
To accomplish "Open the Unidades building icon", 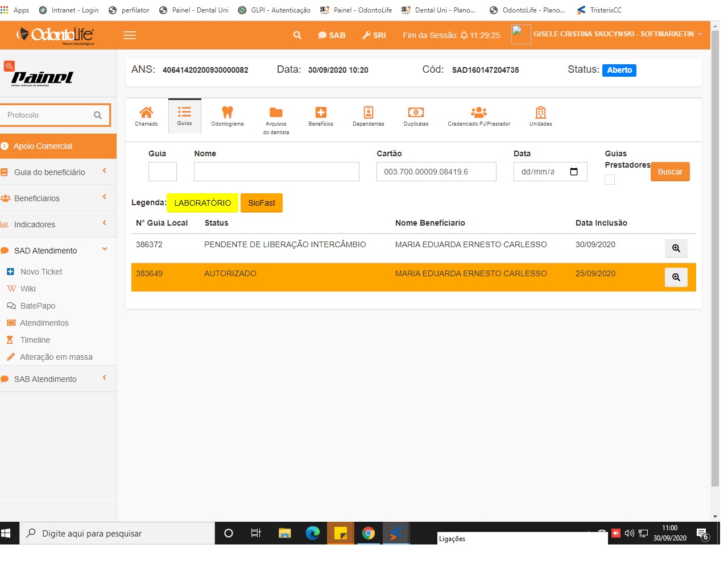I will point(540,113).
